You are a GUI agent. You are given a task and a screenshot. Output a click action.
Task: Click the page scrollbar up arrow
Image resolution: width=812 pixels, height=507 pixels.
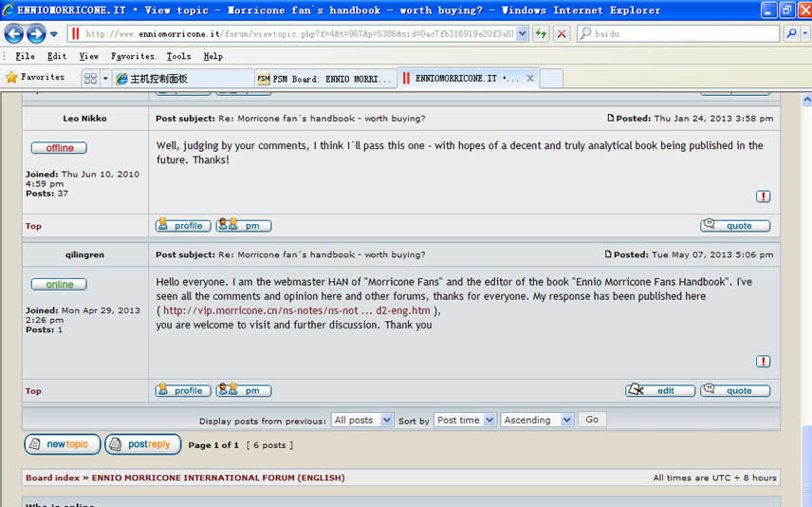point(807,99)
